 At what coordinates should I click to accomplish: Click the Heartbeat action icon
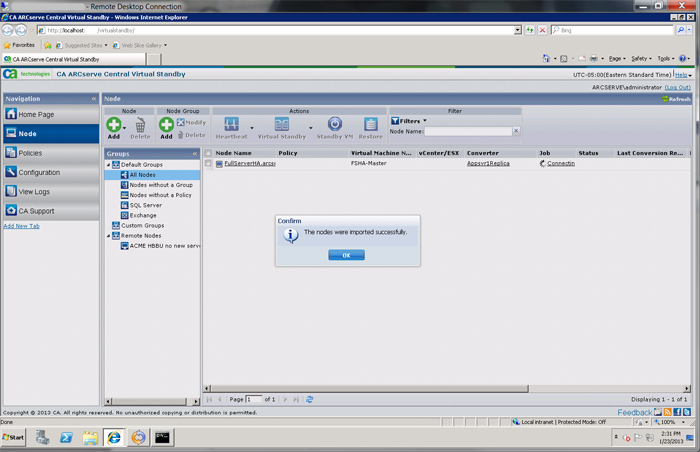click(x=231, y=124)
